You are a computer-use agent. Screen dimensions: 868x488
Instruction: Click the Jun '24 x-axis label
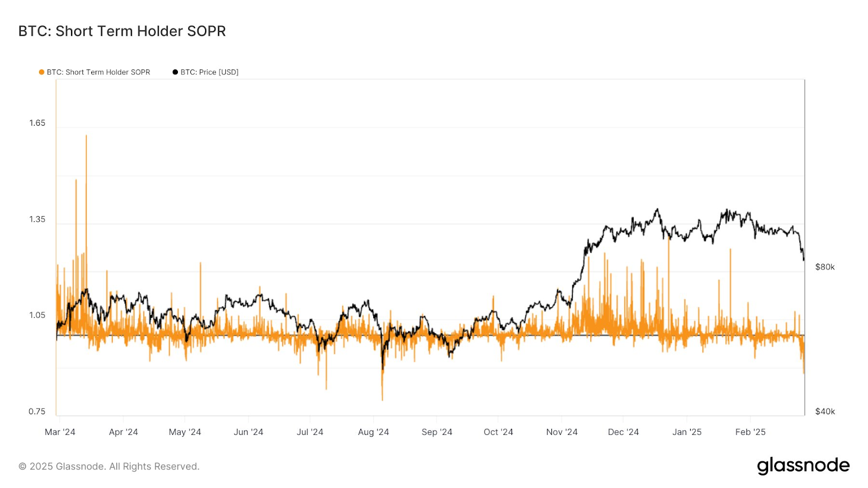[x=248, y=432]
